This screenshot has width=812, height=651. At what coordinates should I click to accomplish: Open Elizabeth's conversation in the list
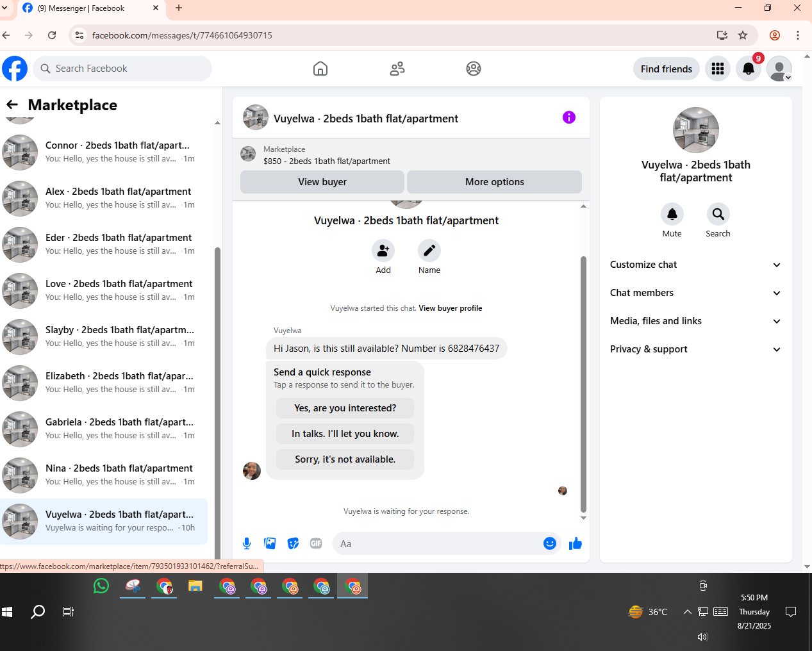pyautogui.click(x=104, y=383)
